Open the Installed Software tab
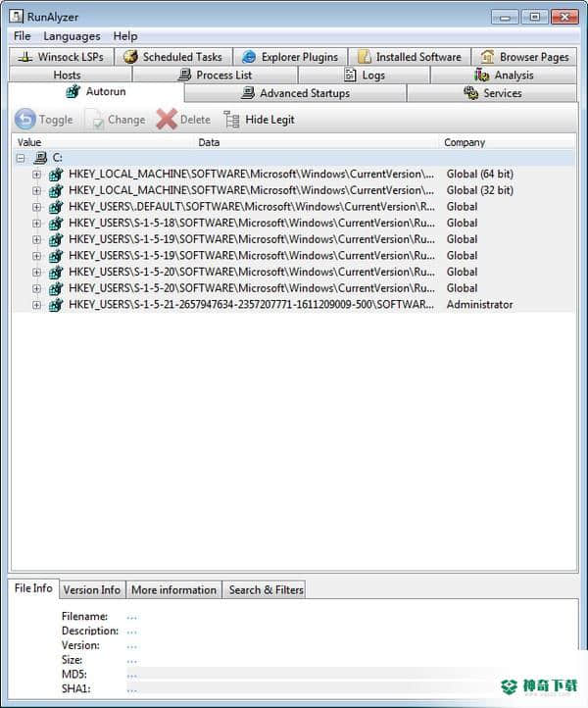 pyautogui.click(x=410, y=57)
